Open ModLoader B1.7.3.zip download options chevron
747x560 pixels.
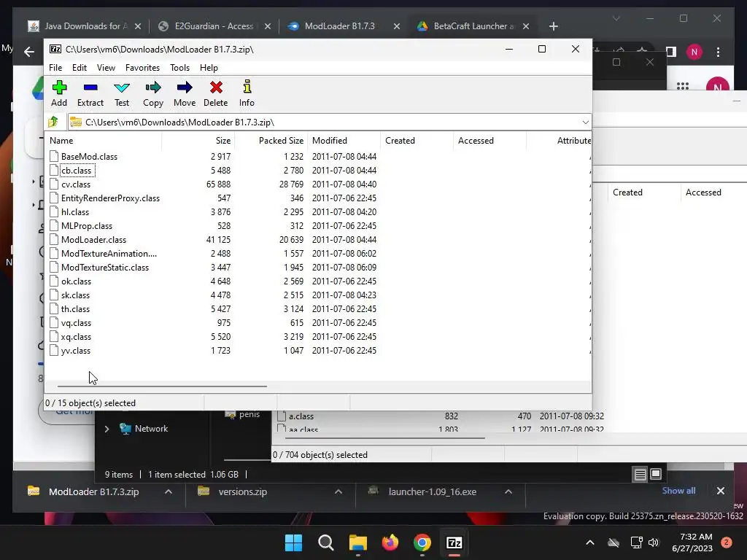tap(169, 491)
